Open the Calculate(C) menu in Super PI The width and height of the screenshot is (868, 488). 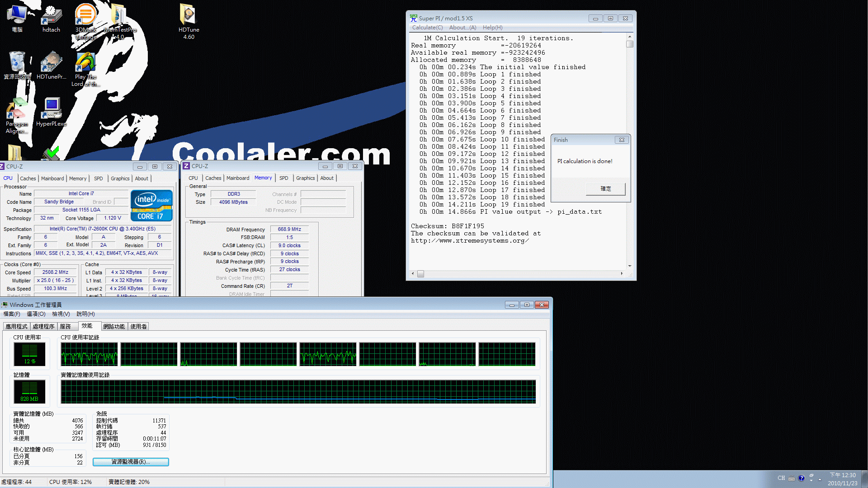point(427,28)
